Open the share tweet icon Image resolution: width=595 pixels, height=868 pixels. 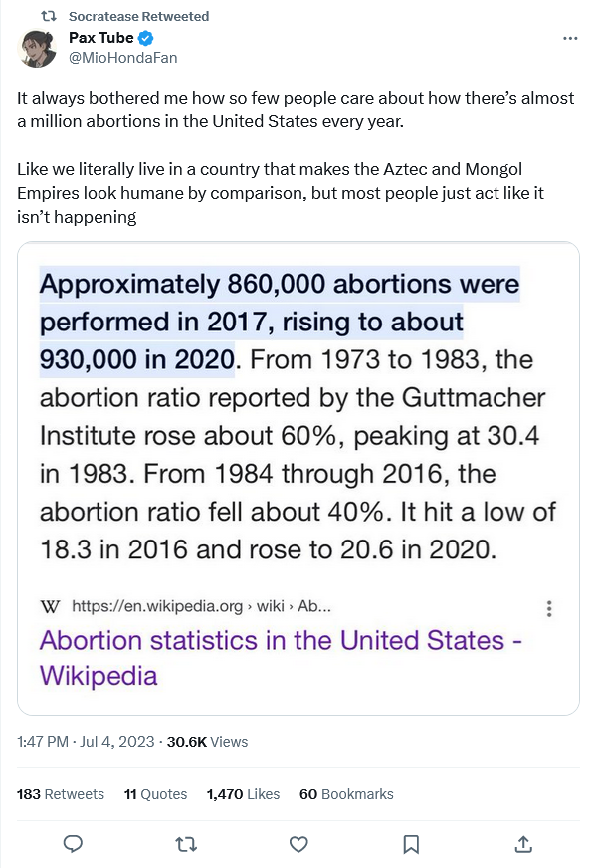tap(523, 844)
